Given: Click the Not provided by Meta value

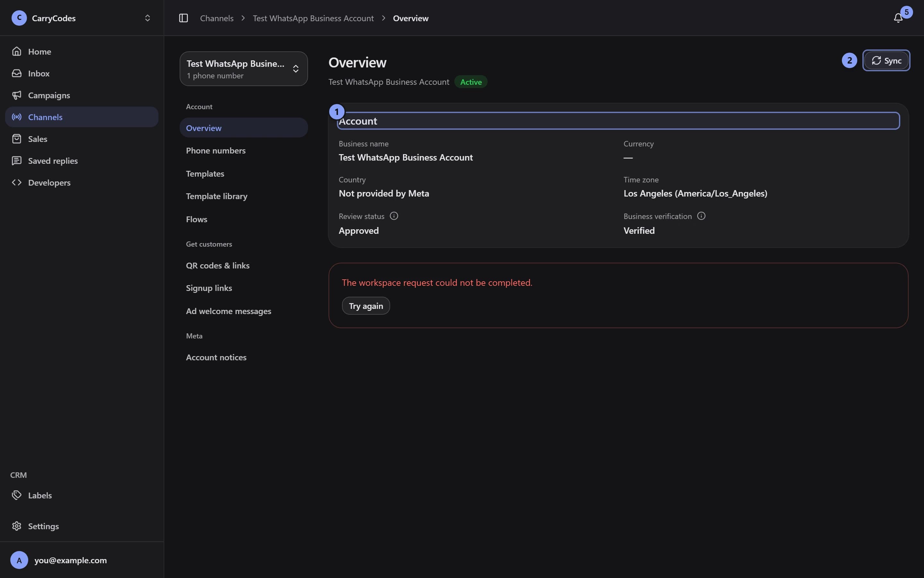Looking at the screenshot, I should 384,193.
